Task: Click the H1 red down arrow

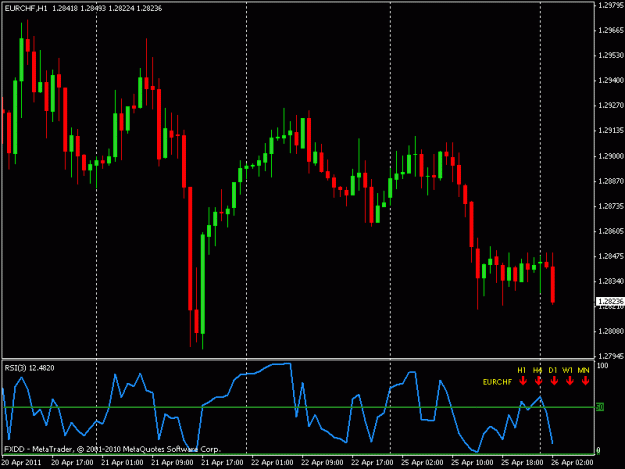Action: tap(523, 381)
